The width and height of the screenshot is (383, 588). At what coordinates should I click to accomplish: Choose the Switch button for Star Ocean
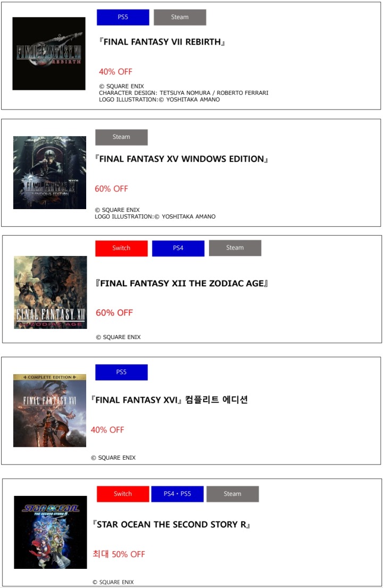click(x=123, y=494)
